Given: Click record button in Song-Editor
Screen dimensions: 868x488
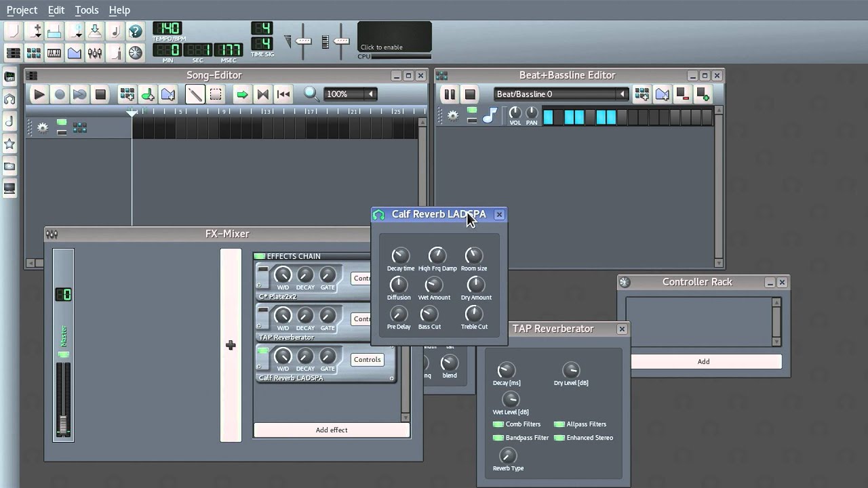Looking at the screenshot, I should coord(60,94).
